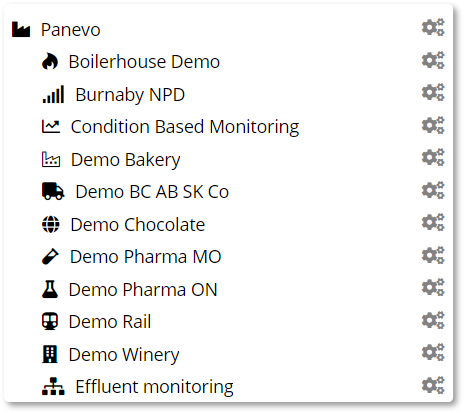Click the test tube icon for Demo Pharma MO
Image resolution: width=464 pixels, height=413 pixels.
tap(50, 257)
